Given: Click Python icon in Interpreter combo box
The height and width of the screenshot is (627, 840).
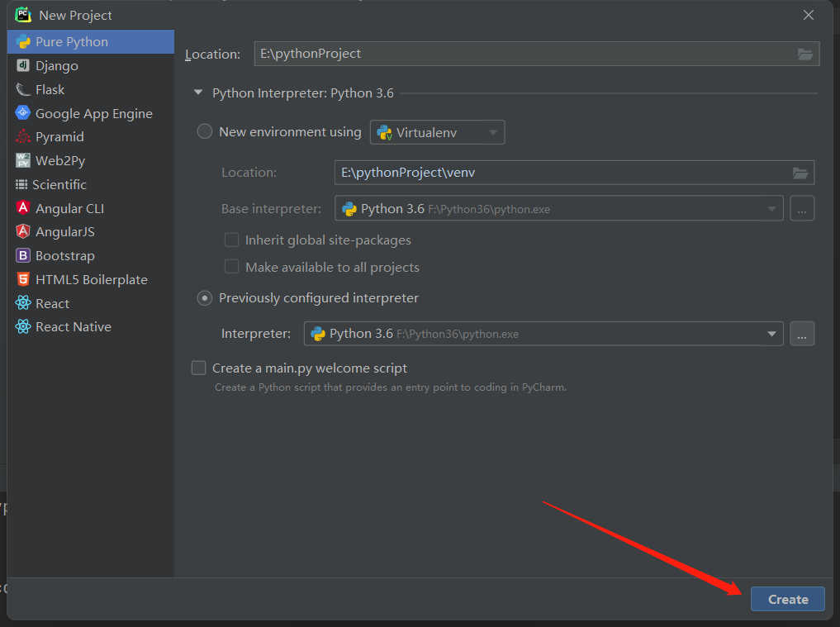Looking at the screenshot, I should [318, 334].
